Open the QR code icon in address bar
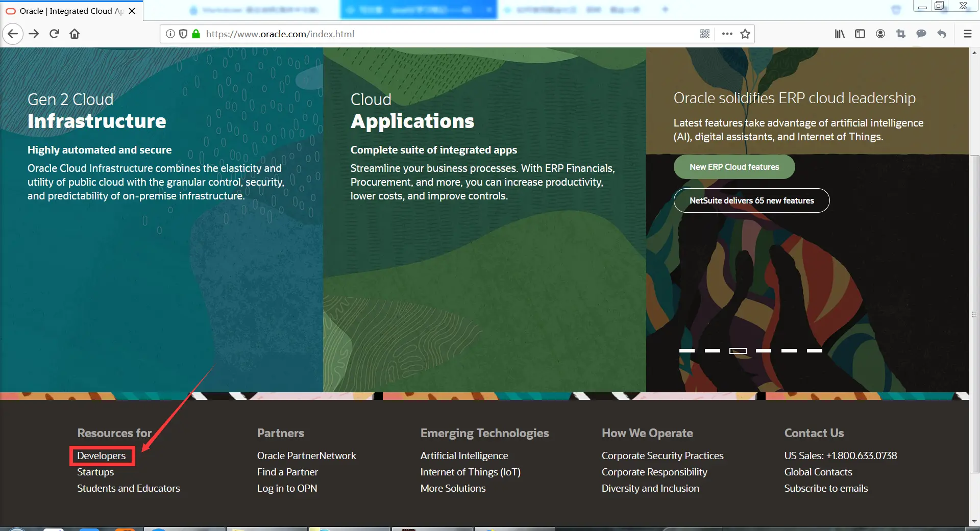980x531 pixels. (x=705, y=34)
